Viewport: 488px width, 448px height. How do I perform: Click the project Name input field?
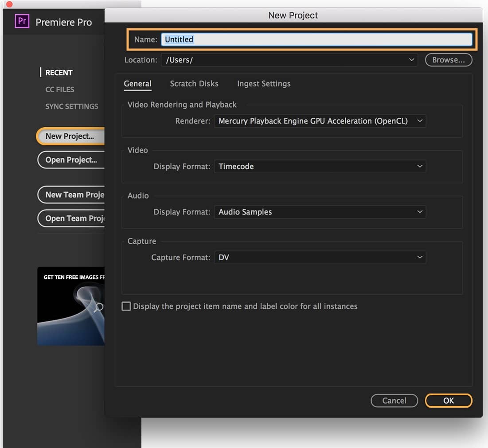[x=316, y=39]
